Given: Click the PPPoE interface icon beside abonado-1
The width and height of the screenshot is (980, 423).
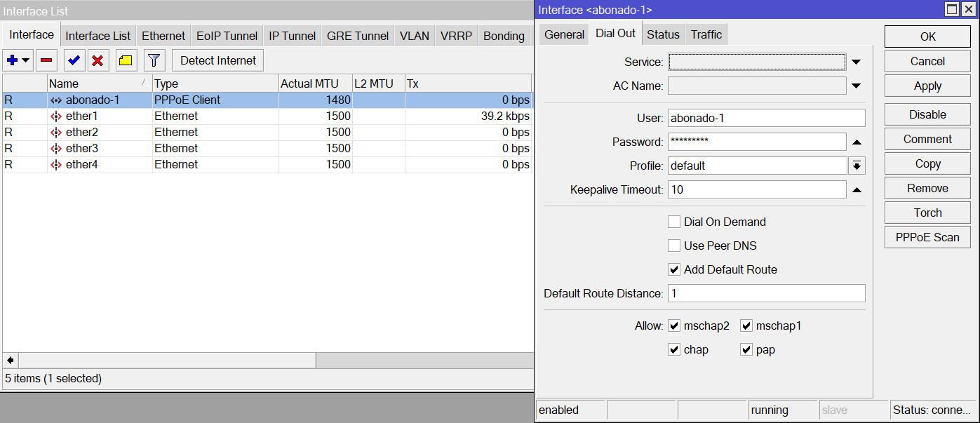Looking at the screenshot, I should point(55,100).
